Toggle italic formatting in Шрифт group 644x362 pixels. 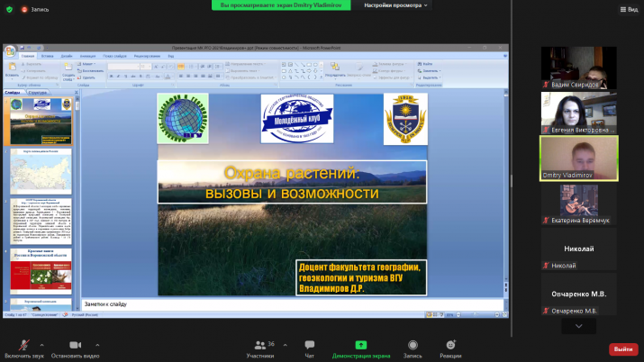pyautogui.click(x=118, y=77)
